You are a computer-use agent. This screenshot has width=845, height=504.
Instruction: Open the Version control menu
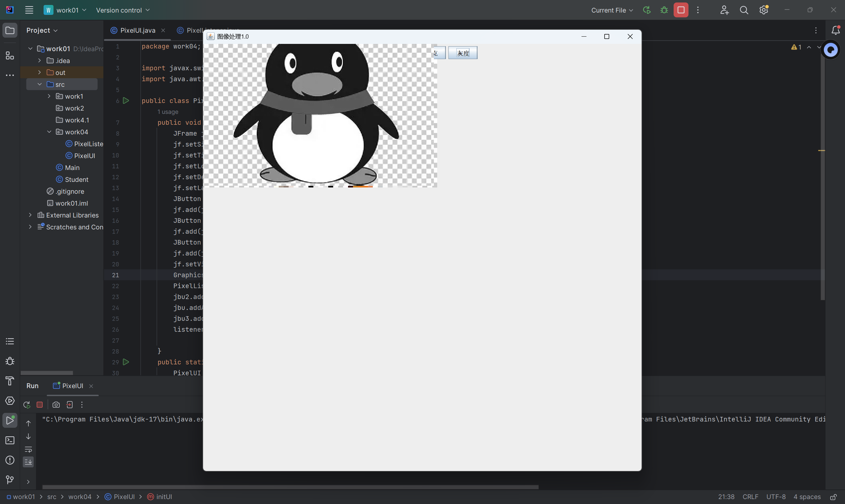pyautogui.click(x=122, y=10)
